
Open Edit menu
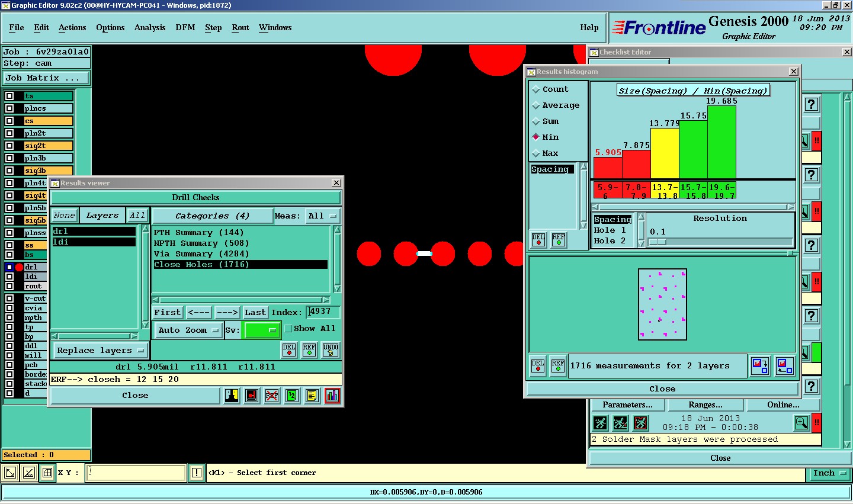click(41, 27)
